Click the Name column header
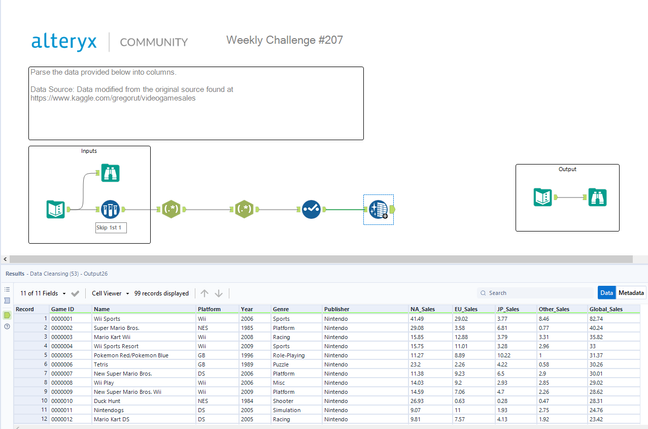The width and height of the screenshot is (648, 429). pos(144,309)
